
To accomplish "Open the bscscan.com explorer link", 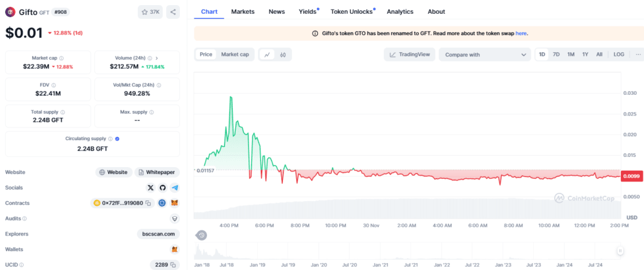I will click(158, 234).
